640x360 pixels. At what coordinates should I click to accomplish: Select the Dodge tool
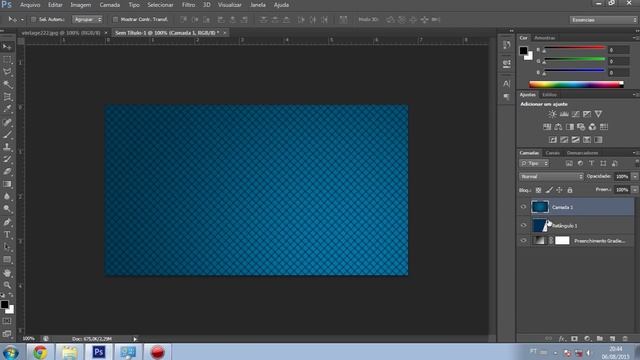(x=7, y=209)
